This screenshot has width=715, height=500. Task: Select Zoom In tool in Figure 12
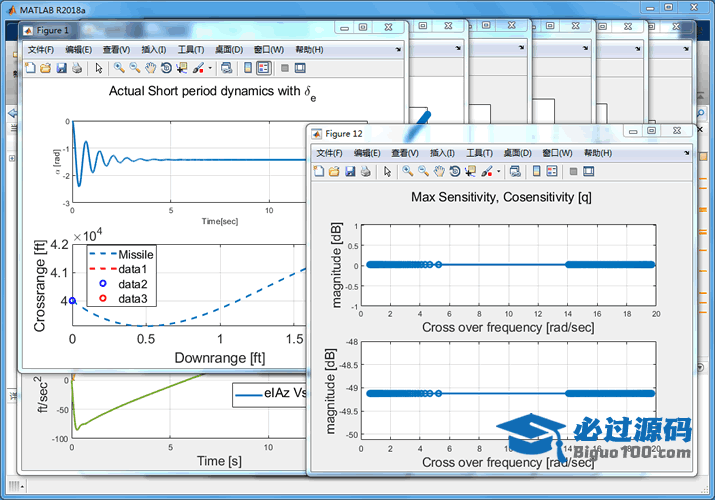408,171
